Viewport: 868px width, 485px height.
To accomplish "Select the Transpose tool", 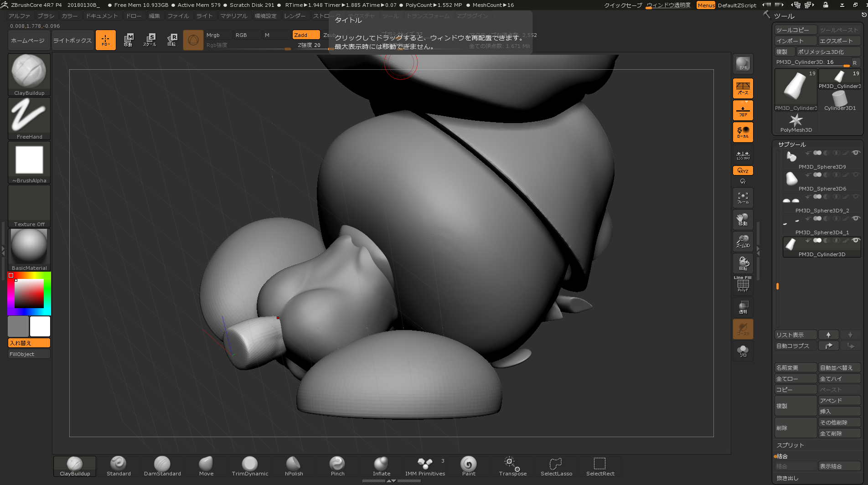I will point(512,466).
